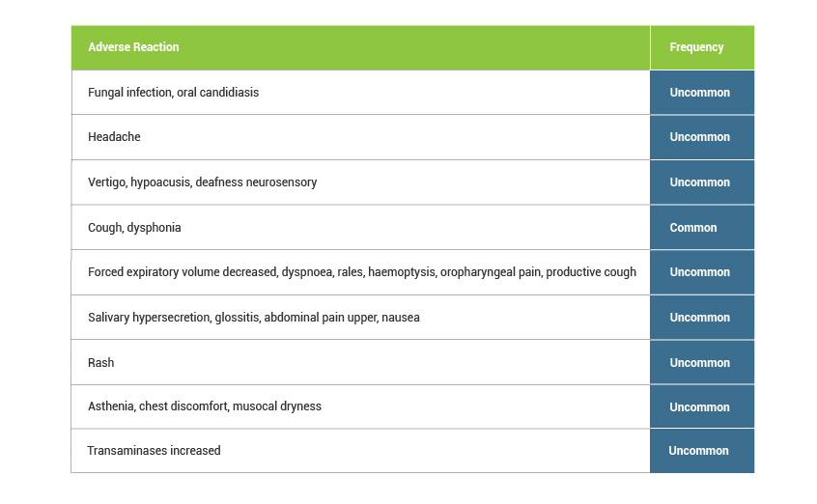817x504 pixels.
Task: Click the Uncommon cell beside Headache
Action: 702,137
